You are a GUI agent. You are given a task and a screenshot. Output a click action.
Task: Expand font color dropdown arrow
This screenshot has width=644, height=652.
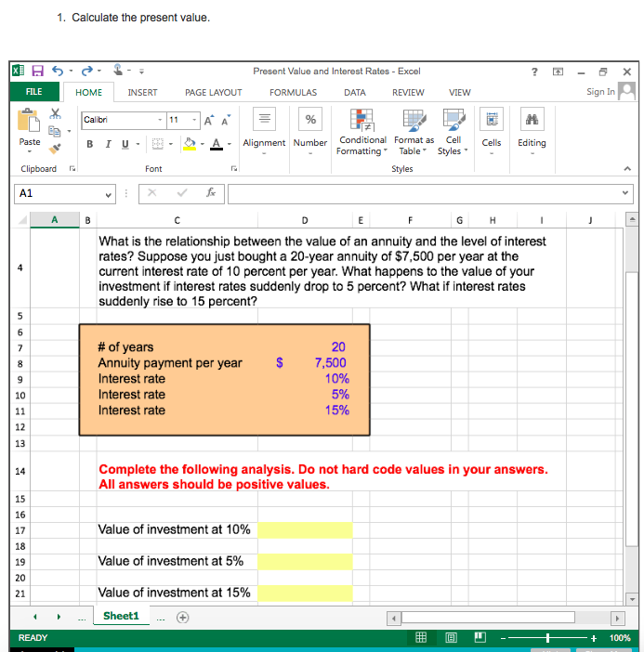[x=230, y=144]
